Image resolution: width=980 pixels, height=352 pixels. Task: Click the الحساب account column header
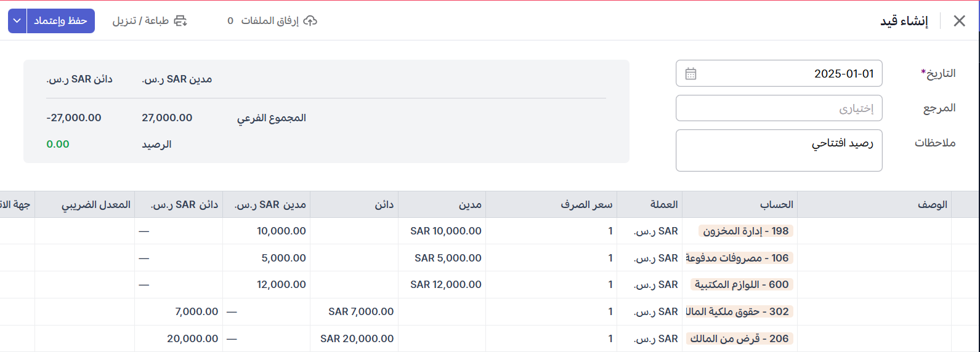(776, 205)
